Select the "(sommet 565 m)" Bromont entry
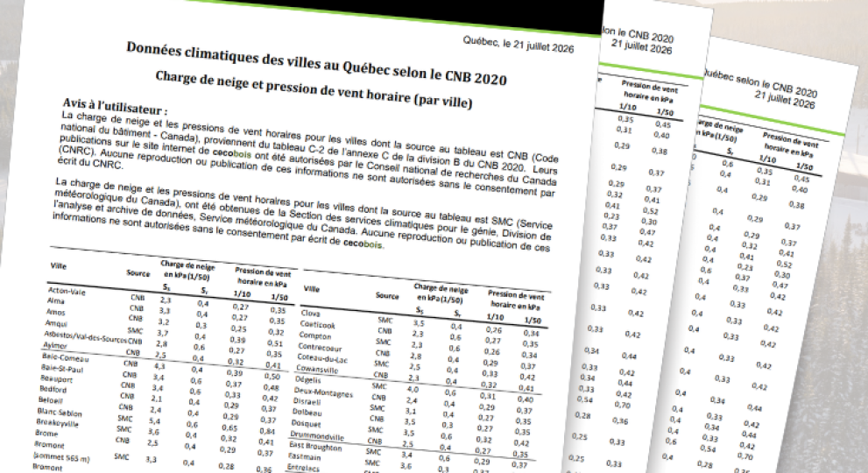868x473 pixels. coord(61,458)
